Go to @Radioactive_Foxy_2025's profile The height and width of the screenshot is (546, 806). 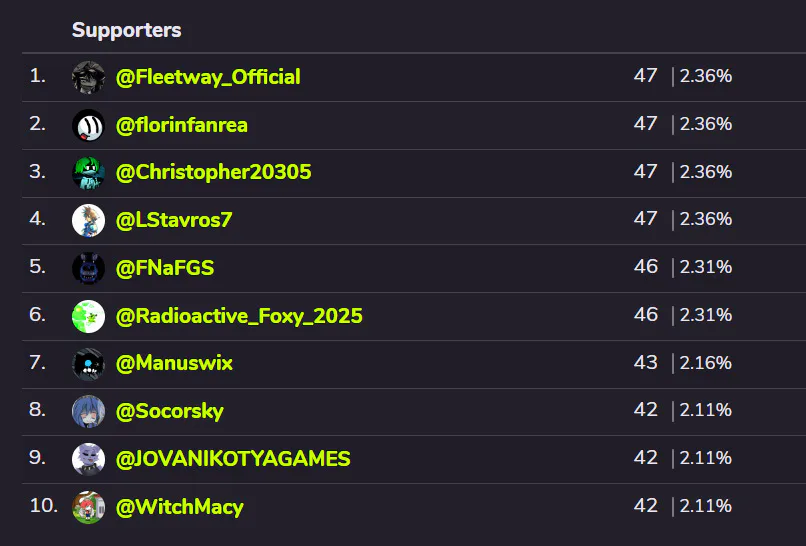point(239,316)
